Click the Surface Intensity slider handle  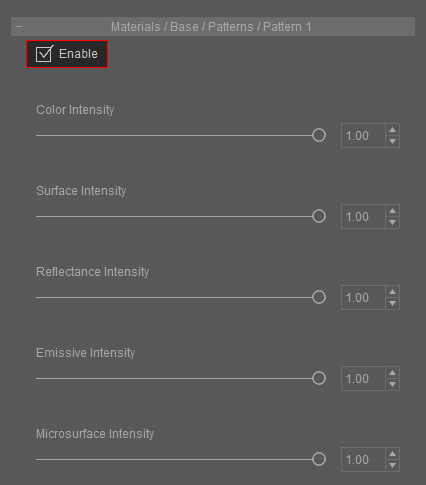[319, 216]
